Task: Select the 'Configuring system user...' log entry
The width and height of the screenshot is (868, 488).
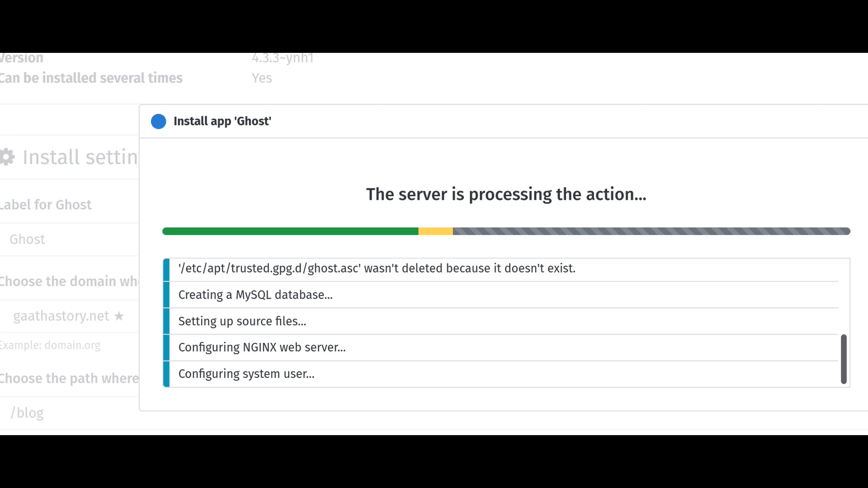Action: pos(501,374)
